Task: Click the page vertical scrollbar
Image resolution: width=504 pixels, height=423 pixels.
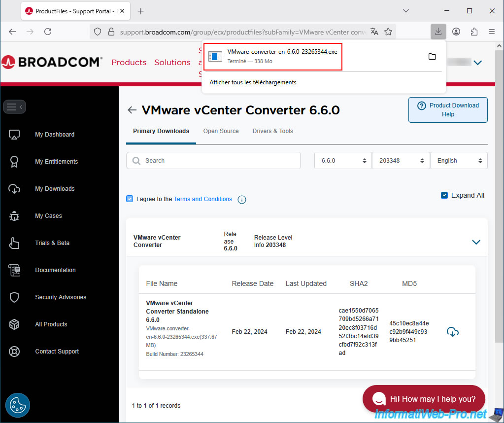Action: [x=500, y=197]
